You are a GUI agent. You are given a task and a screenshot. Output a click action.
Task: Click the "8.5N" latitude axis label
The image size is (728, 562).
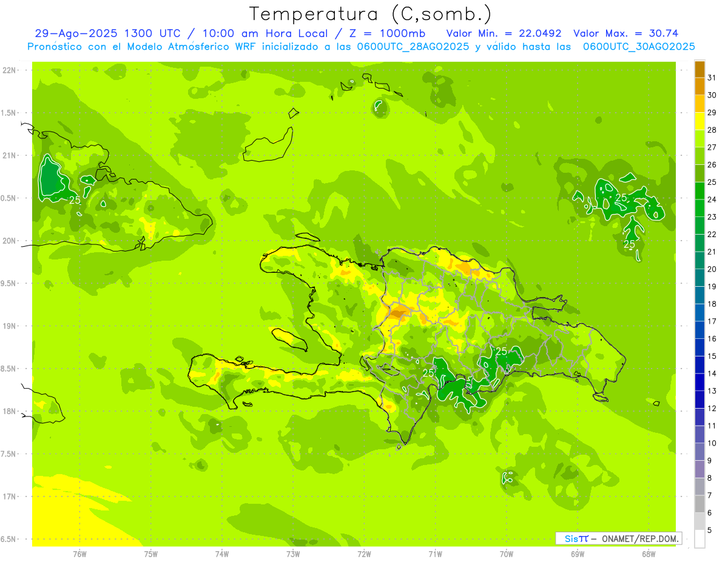point(9,369)
